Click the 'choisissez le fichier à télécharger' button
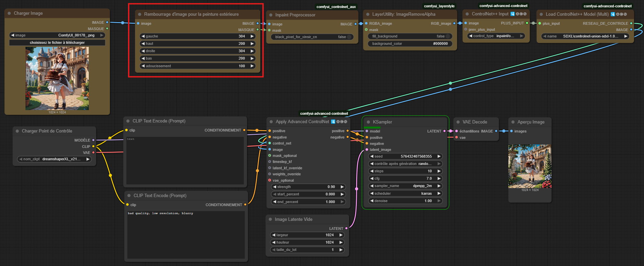This screenshot has width=644, height=266. (57, 42)
